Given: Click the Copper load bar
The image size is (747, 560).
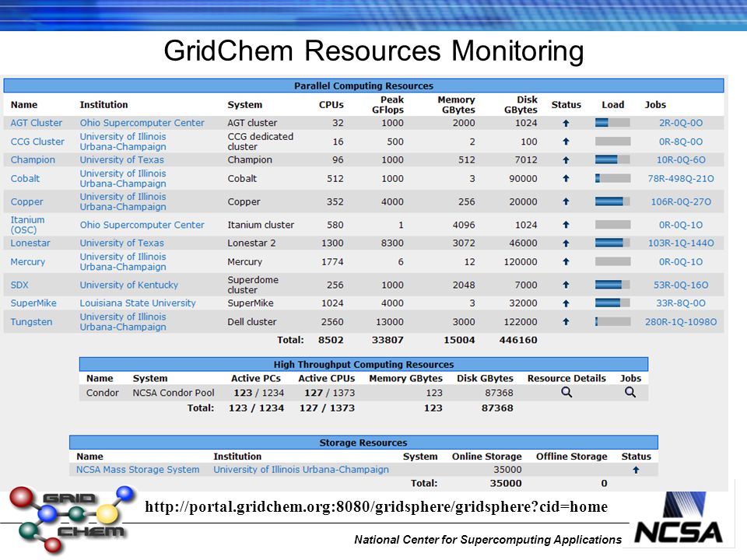Looking at the screenshot, I should 612,201.
